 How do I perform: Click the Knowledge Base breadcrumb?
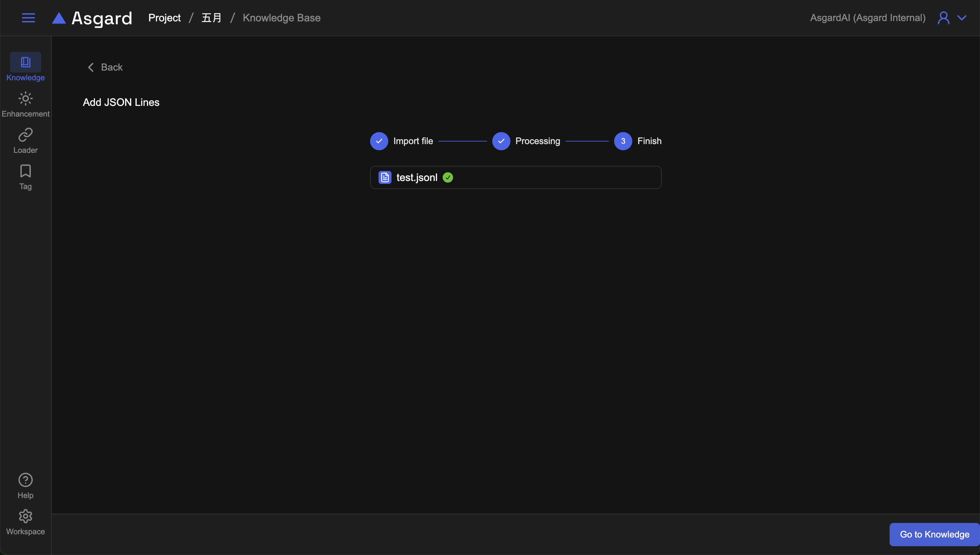coord(281,18)
